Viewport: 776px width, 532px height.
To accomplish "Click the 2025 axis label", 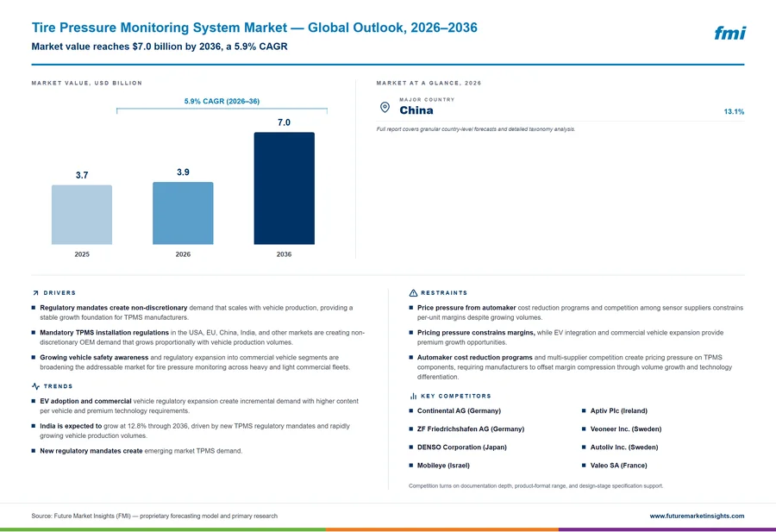I will coord(82,254).
